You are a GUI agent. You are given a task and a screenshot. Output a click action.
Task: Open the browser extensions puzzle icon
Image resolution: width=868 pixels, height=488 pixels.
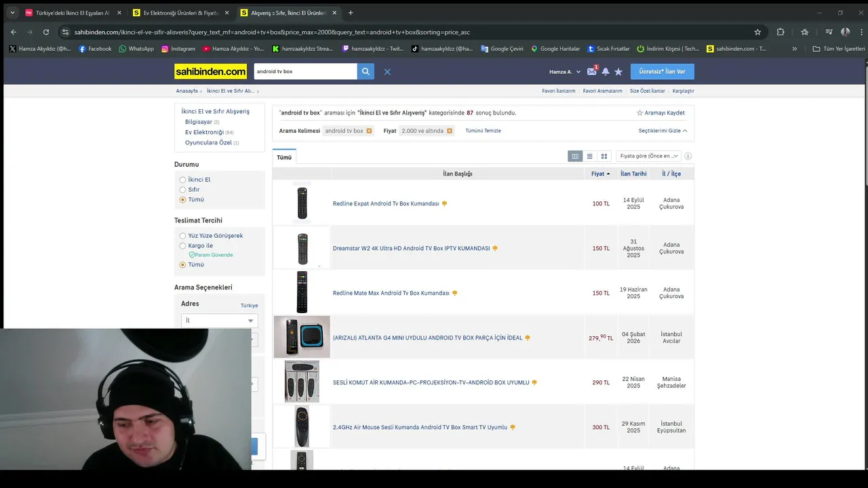(781, 32)
